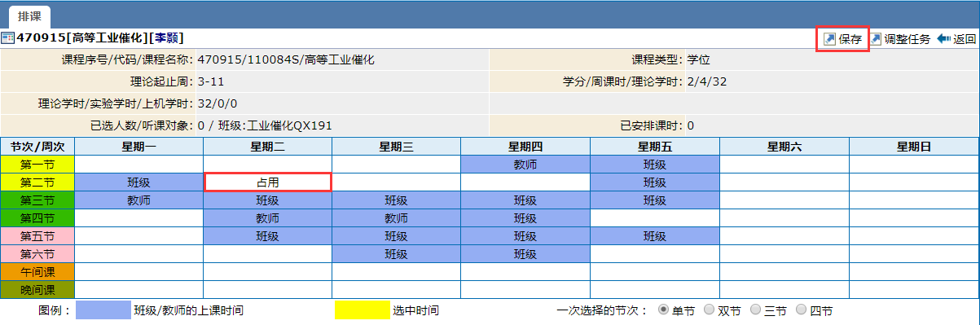
Task: Select 单节 radio button
Action: click(664, 310)
